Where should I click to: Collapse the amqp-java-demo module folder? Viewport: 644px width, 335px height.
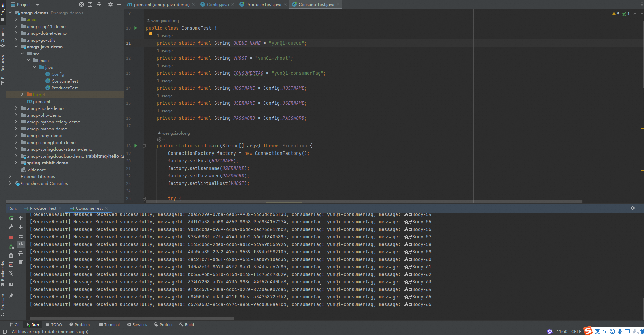click(16, 47)
